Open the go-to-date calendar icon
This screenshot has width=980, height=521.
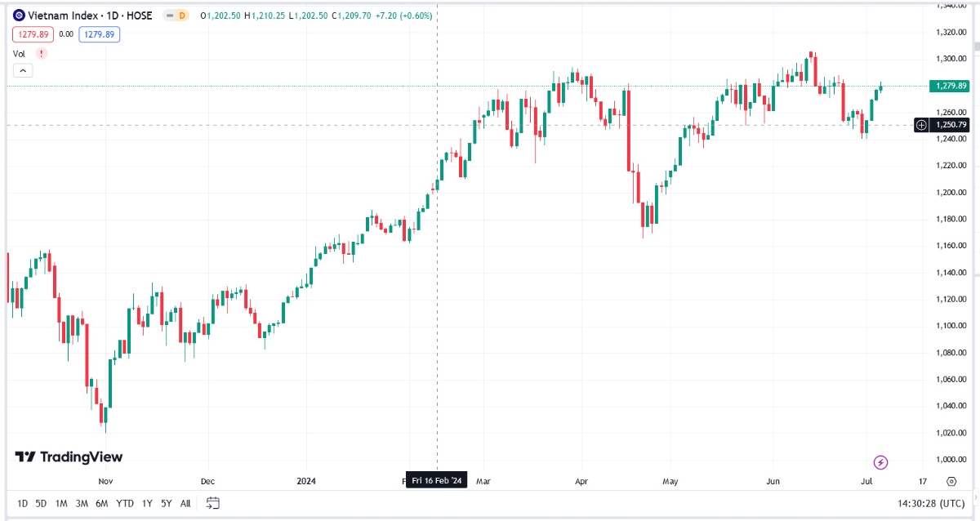tap(213, 503)
